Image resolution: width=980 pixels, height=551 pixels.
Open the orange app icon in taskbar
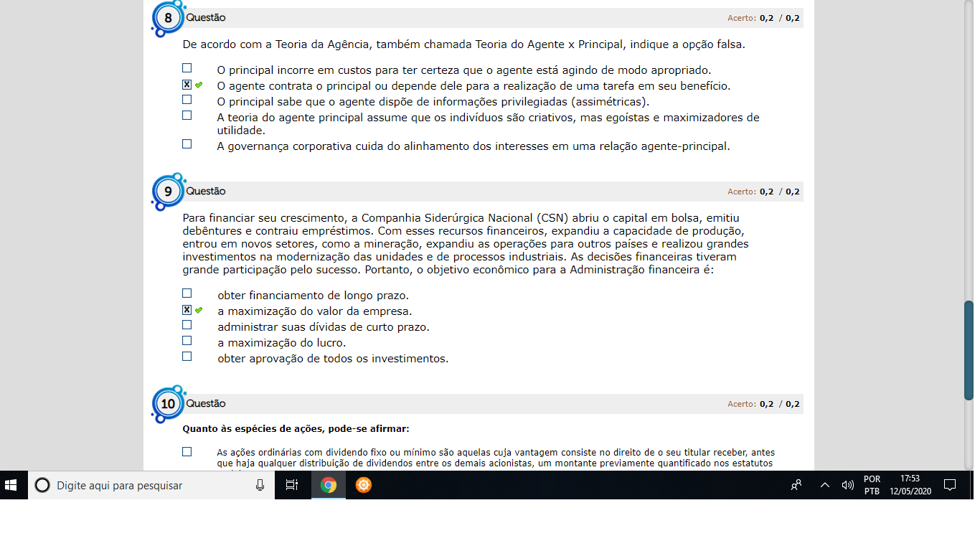pos(364,485)
